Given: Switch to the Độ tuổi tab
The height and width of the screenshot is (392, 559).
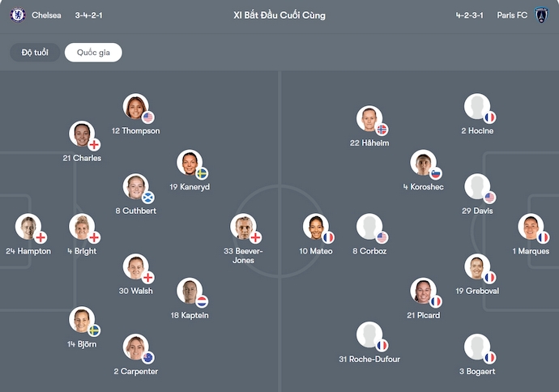Looking at the screenshot, I should point(35,53).
